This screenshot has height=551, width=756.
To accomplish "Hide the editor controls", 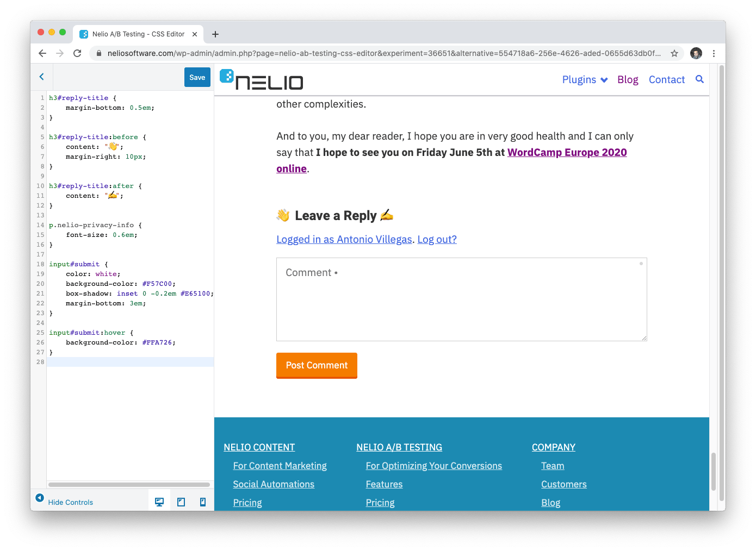I will 71,502.
